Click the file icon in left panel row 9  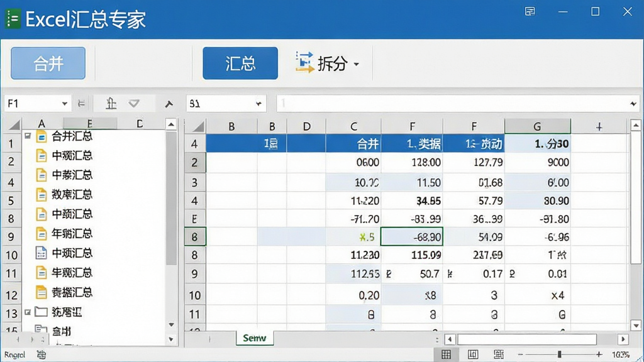point(41,234)
